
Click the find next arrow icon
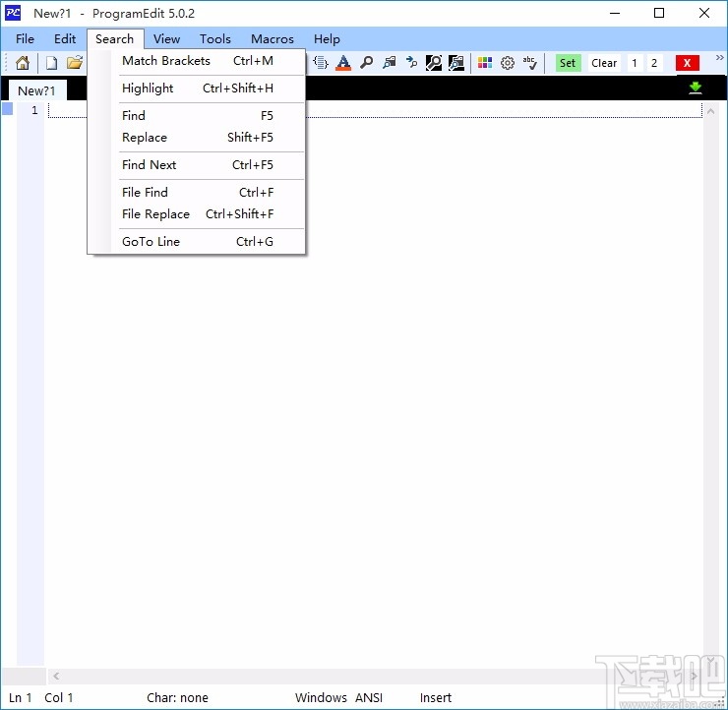[411, 63]
